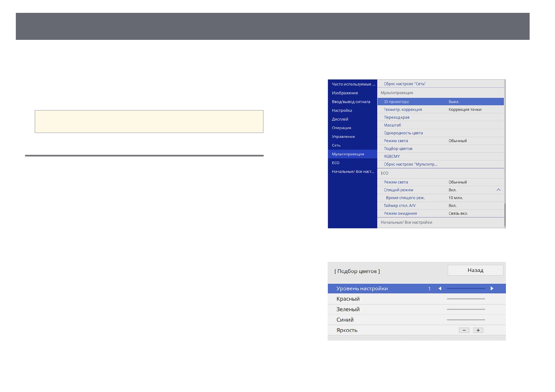Click the left arrow on Уровень настройки
This screenshot has width=555, height=392.
(440, 289)
